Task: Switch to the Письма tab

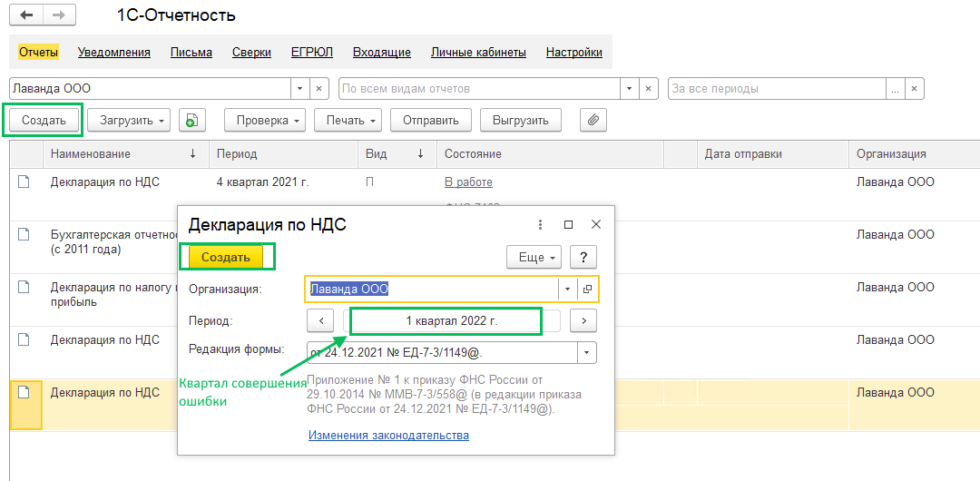Action: click(191, 53)
